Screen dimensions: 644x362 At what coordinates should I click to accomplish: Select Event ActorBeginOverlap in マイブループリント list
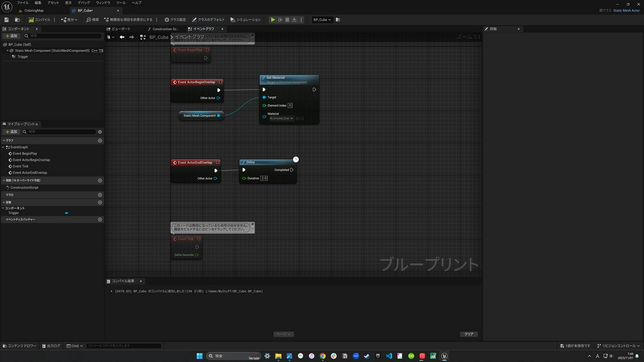[x=32, y=160]
